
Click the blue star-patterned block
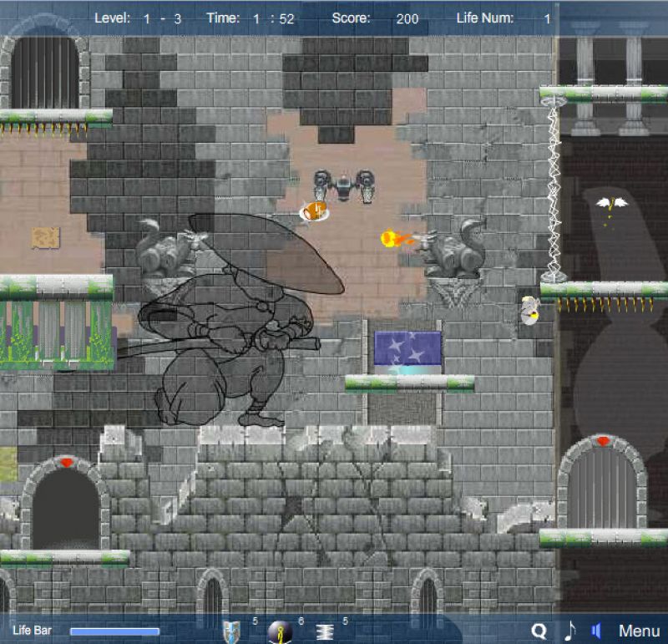407,348
